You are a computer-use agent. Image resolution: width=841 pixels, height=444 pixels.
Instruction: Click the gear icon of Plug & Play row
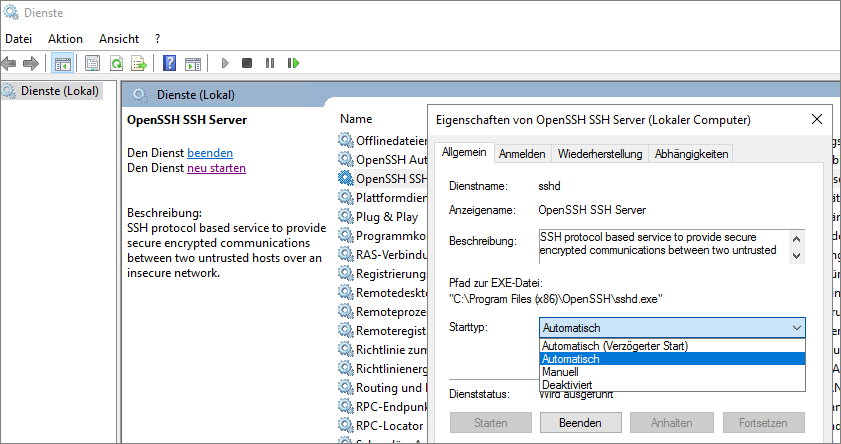click(346, 217)
